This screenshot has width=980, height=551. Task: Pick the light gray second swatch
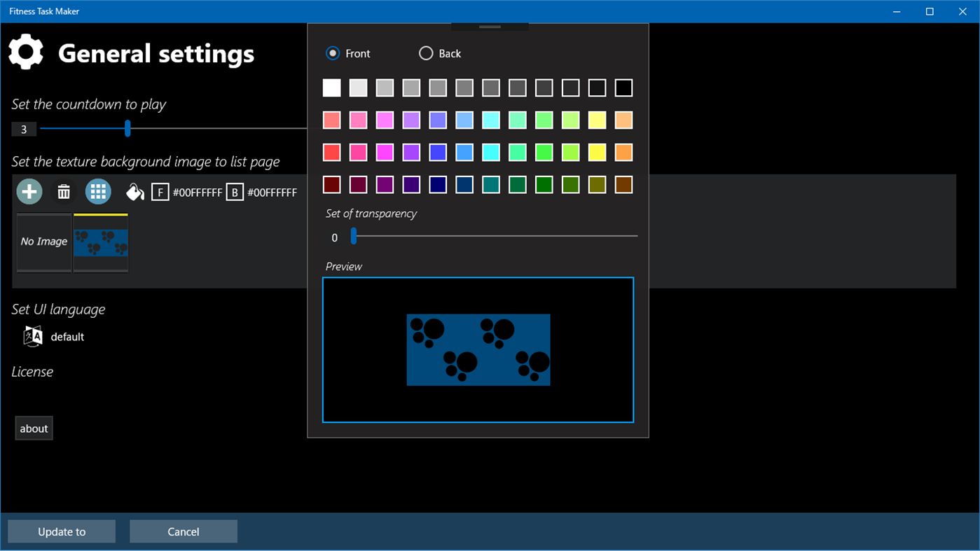(358, 88)
